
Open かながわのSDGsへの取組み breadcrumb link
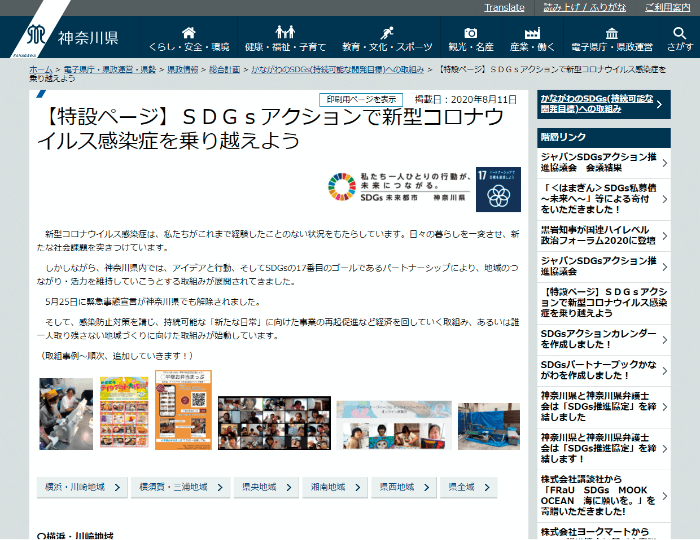(x=338, y=70)
